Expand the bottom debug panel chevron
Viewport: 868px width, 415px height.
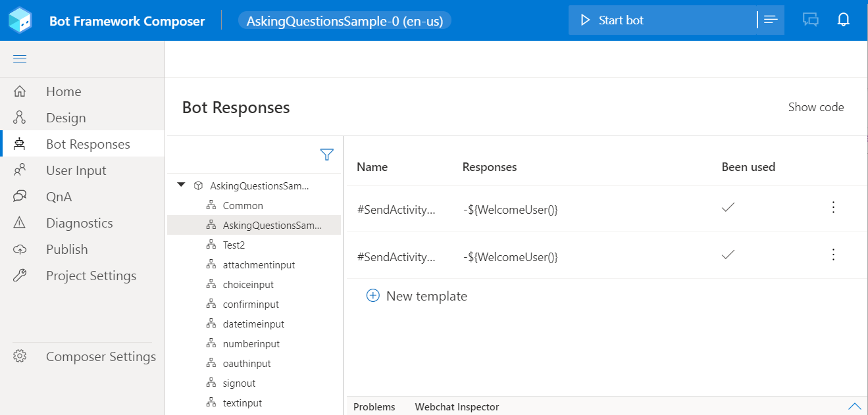855,406
